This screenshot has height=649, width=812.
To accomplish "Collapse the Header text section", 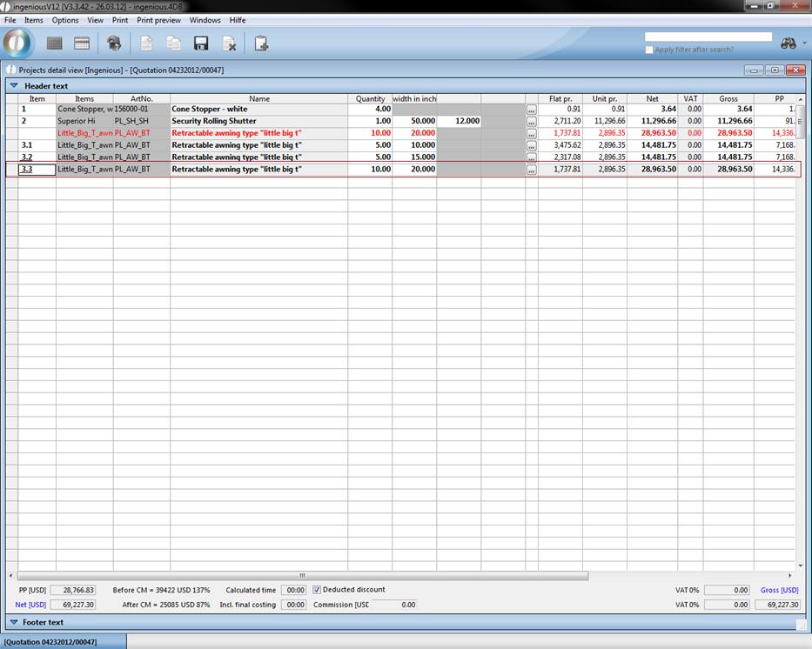I will click(14, 86).
